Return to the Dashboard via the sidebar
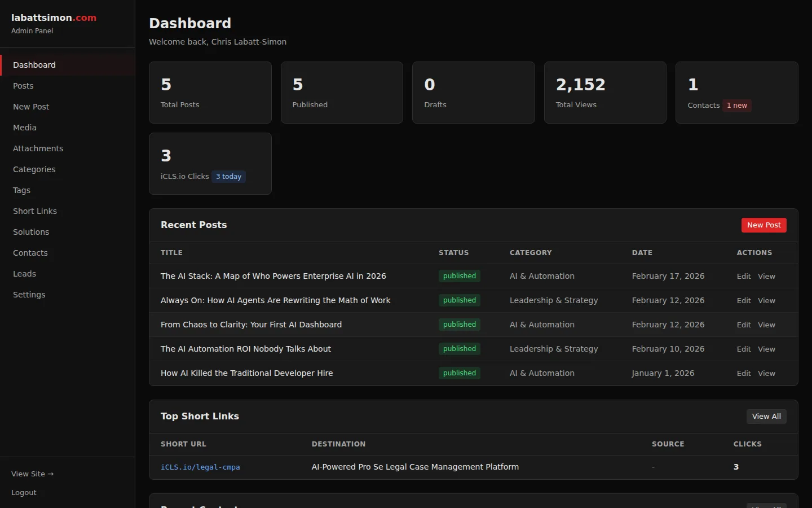The width and height of the screenshot is (812, 508). (x=34, y=65)
